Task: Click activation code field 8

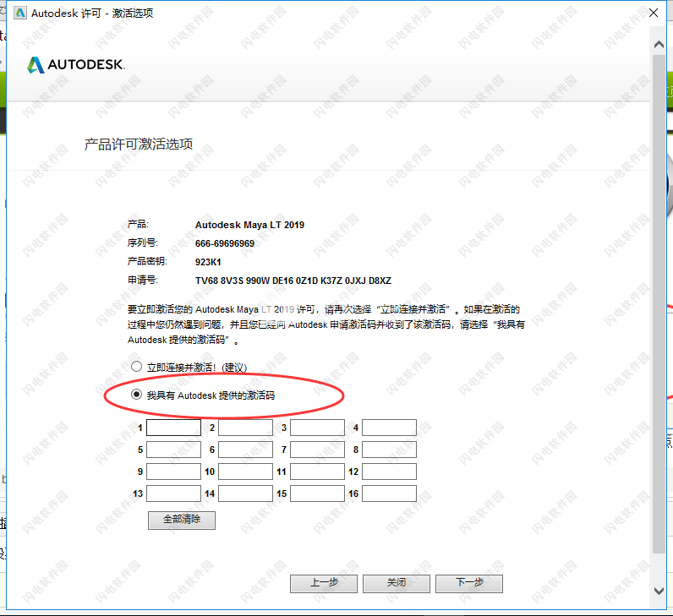Action: pos(389,450)
